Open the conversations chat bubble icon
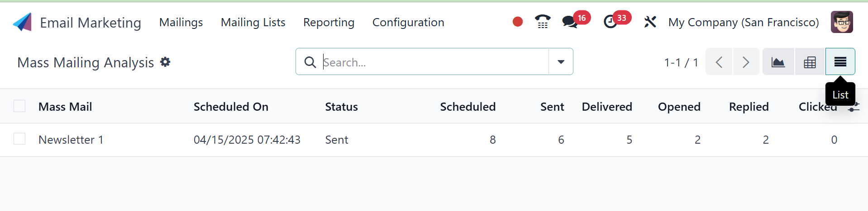The height and width of the screenshot is (211, 868). (569, 22)
